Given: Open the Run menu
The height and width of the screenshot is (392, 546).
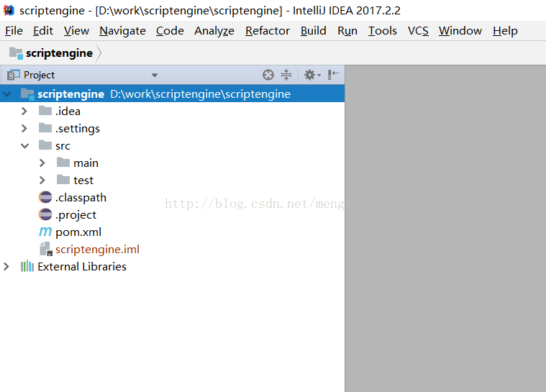Looking at the screenshot, I should click(347, 31).
